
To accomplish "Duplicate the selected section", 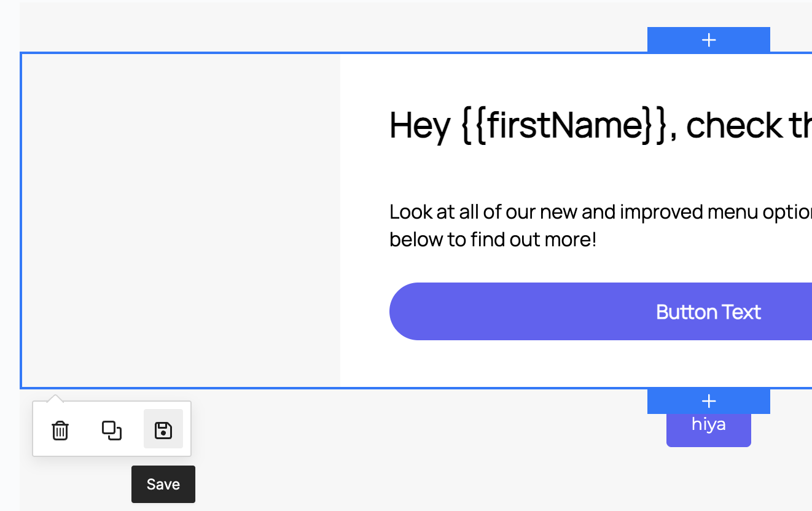I will (112, 430).
